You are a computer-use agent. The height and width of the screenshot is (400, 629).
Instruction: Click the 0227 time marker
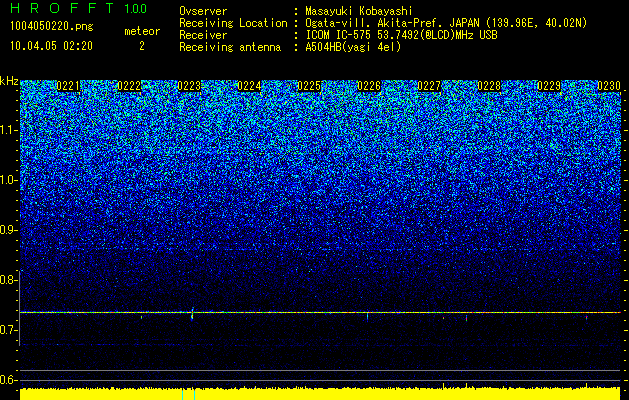pyautogui.click(x=429, y=86)
